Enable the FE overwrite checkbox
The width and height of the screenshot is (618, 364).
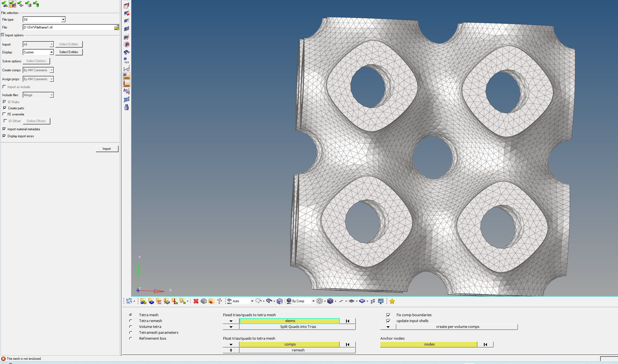tap(4, 114)
